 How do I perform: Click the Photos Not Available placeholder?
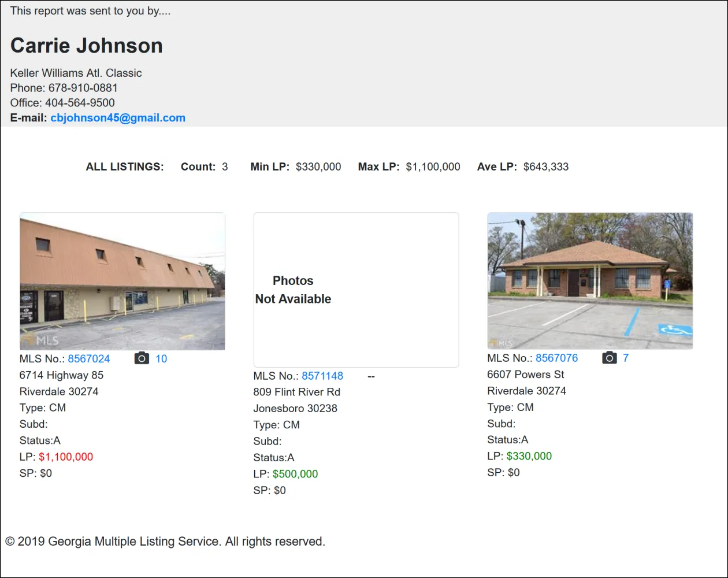[356, 290]
